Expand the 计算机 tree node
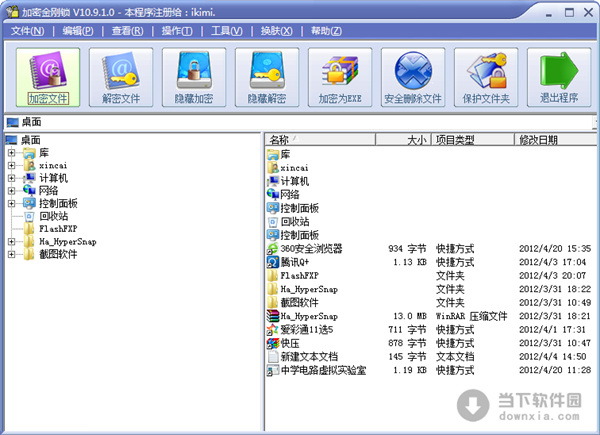Viewport: 600px width, 435px height. pyautogui.click(x=11, y=177)
